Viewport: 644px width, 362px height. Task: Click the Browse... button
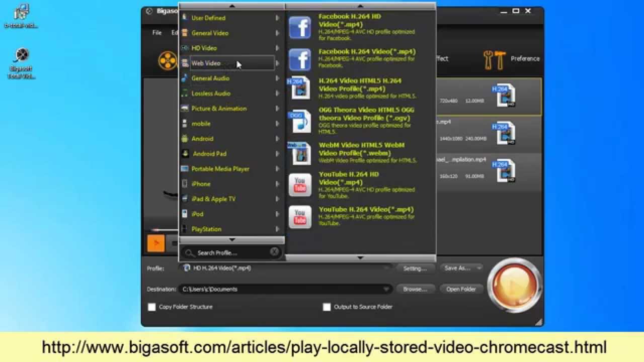pos(415,289)
